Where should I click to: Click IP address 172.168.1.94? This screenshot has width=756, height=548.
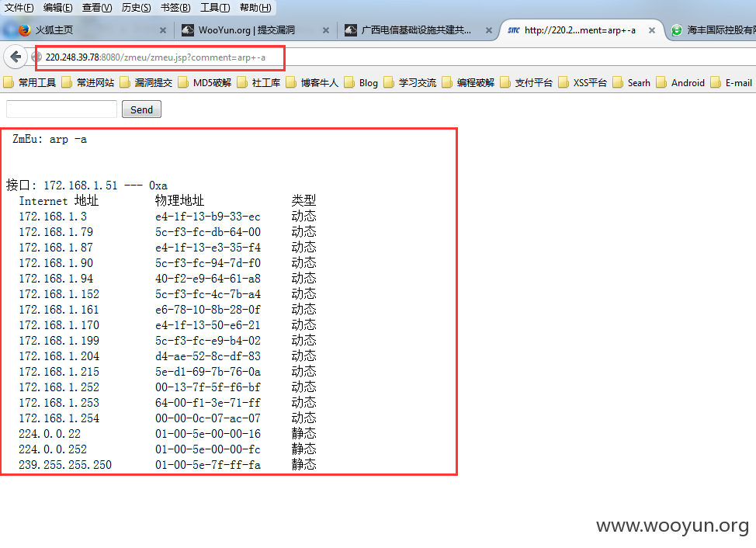(56, 279)
